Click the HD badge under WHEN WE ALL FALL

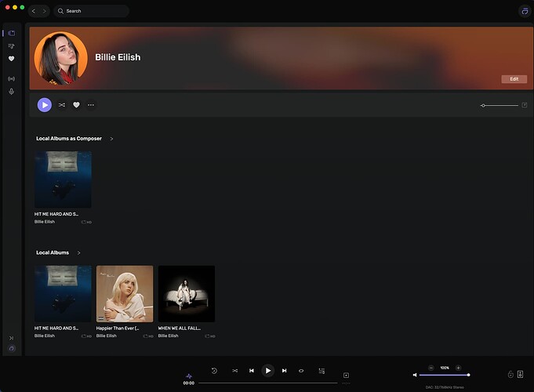point(210,336)
